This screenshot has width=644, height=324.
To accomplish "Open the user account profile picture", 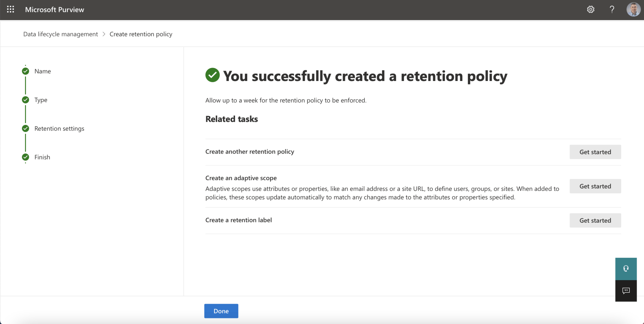I will [x=633, y=9].
